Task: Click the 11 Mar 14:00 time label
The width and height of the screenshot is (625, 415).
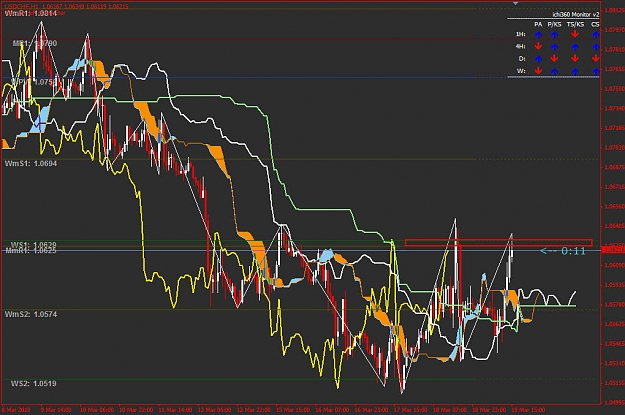Action: point(175,410)
